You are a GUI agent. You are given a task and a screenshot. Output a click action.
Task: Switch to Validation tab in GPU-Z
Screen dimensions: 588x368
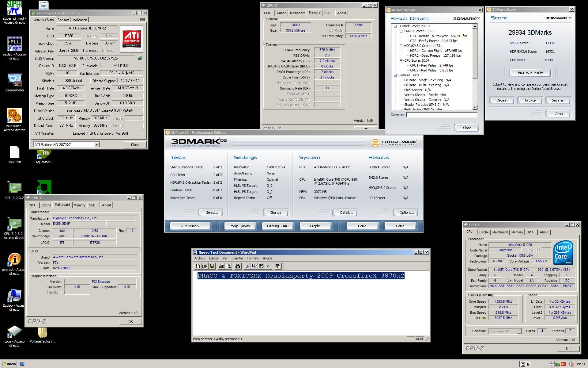80,20
